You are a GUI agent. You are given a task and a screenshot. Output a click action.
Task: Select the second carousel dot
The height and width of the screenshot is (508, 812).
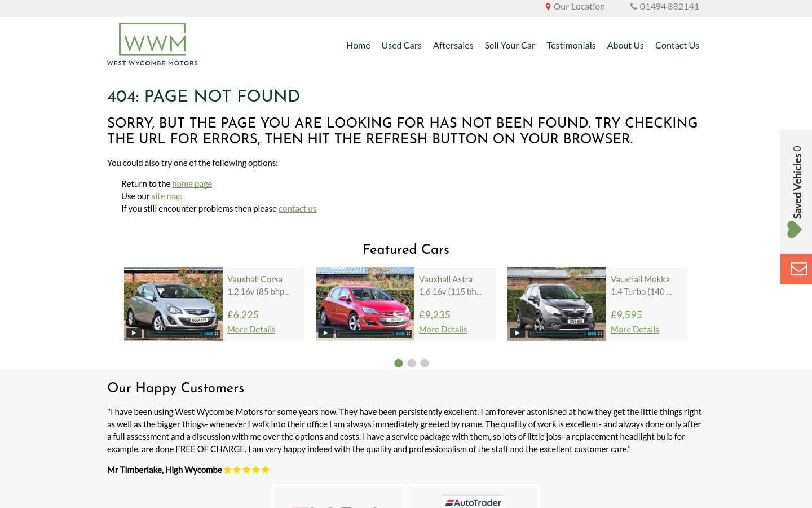pyautogui.click(x=412, y=363)
